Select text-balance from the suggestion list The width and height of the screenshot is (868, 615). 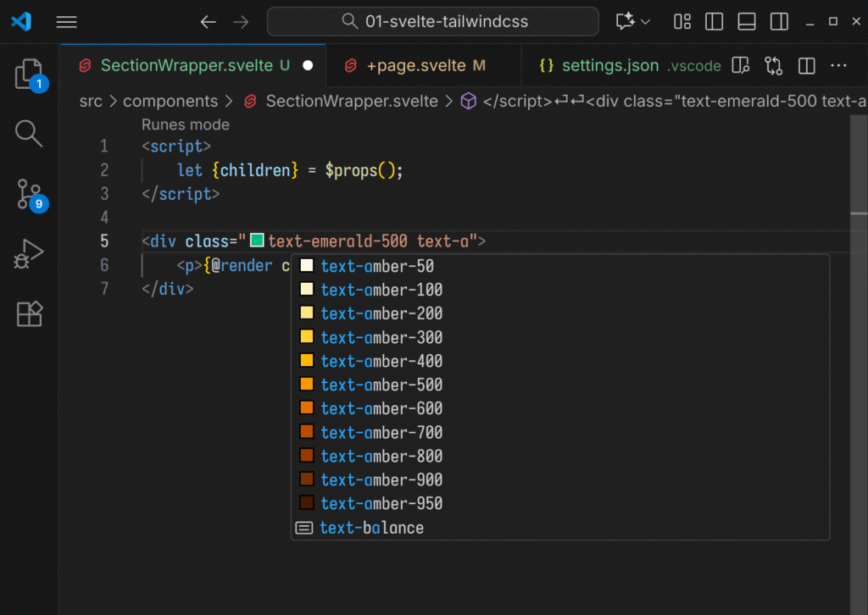371,528
